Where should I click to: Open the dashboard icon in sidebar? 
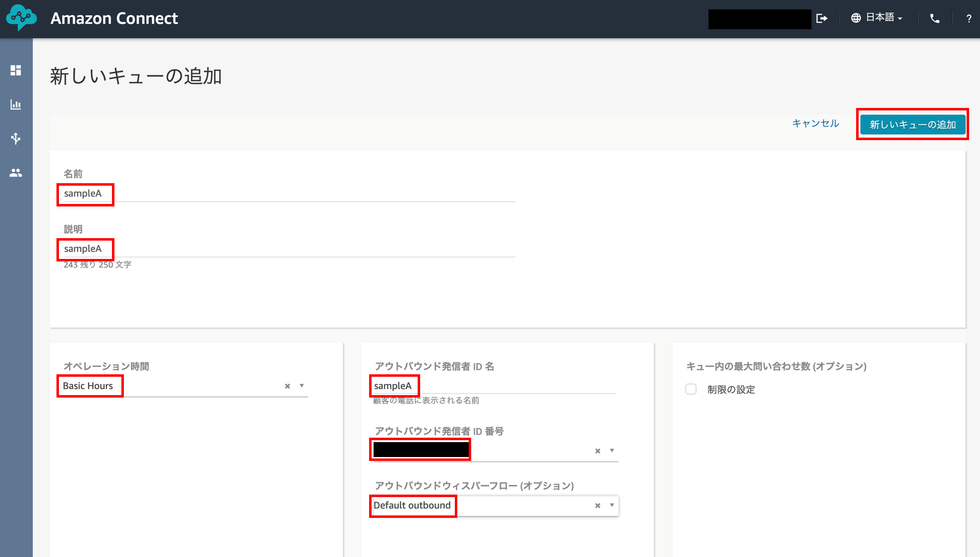[x=16, y=70]
